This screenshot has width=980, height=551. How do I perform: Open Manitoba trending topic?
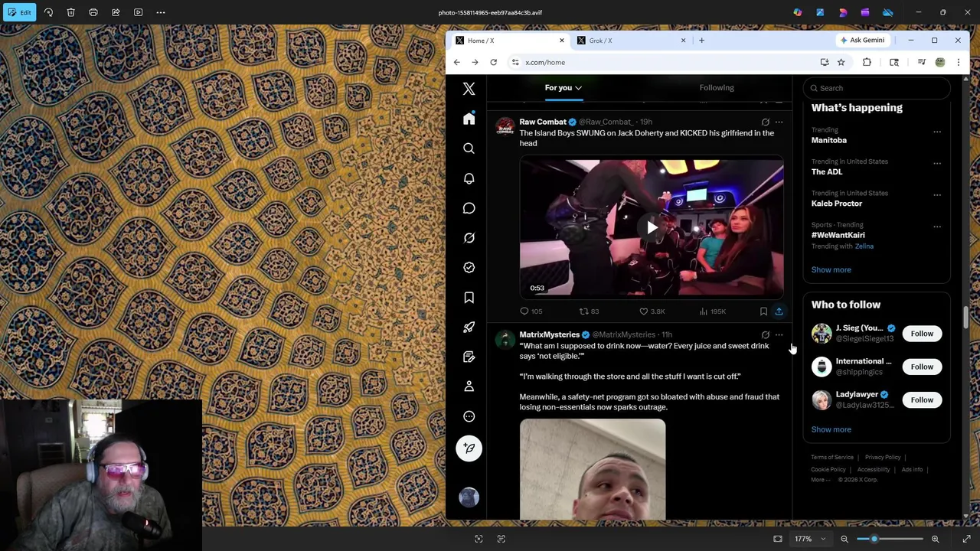(829, 140)
